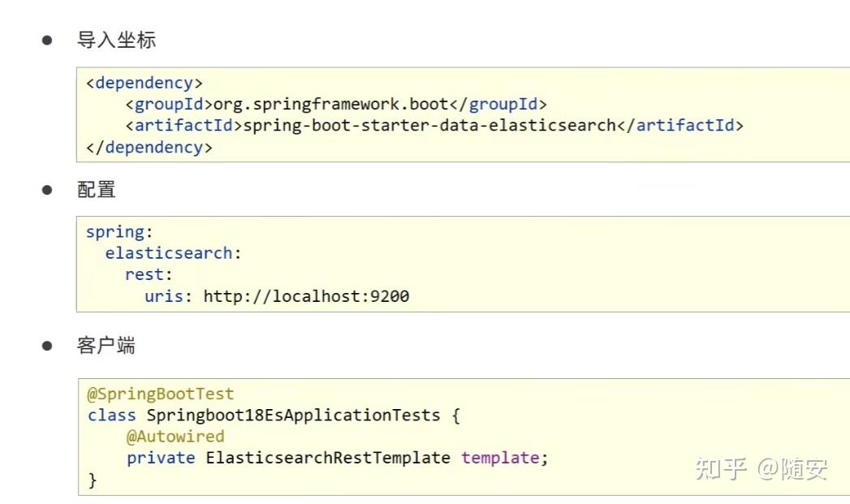Click the type ElasticsearchRestTemplate
The height and width of the screenshot is (504, 850).
(x=327, y=458)
